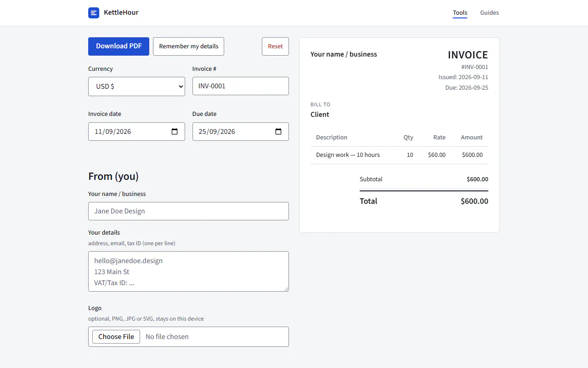Click the Total amount in preview

point(474,201)
